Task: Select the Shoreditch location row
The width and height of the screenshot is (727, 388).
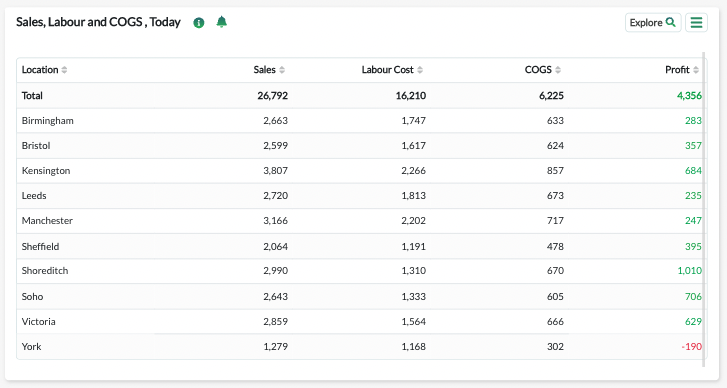Action: [360, 271]
